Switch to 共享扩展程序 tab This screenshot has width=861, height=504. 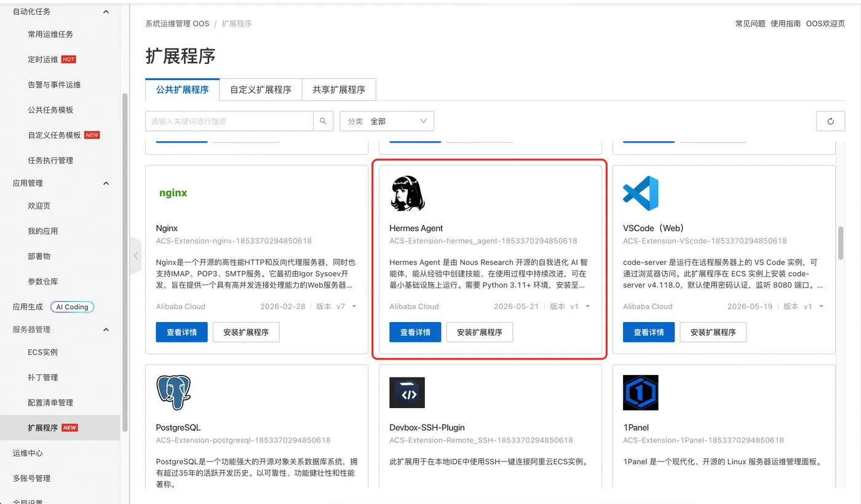click(339, 89)
